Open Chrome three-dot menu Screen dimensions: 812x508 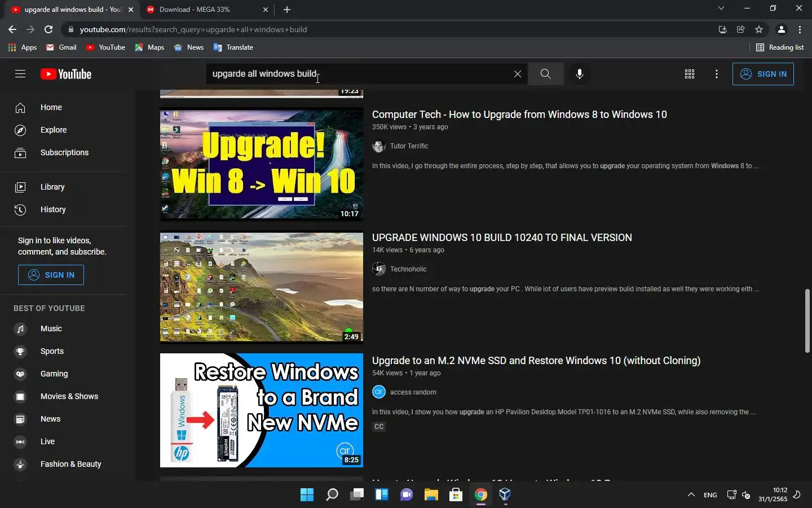[800, 29]
